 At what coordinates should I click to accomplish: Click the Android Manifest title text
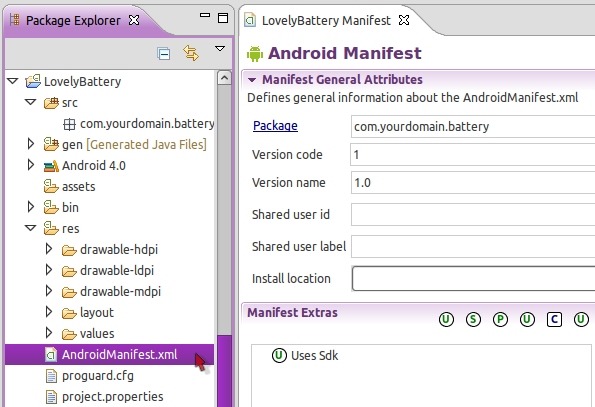tap(345, 53)
